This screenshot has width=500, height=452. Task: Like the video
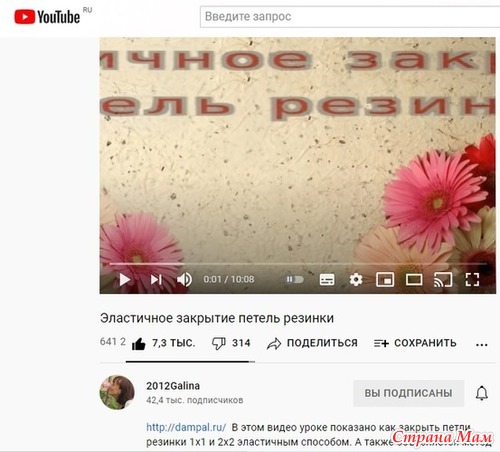click(x=138, y=343)
